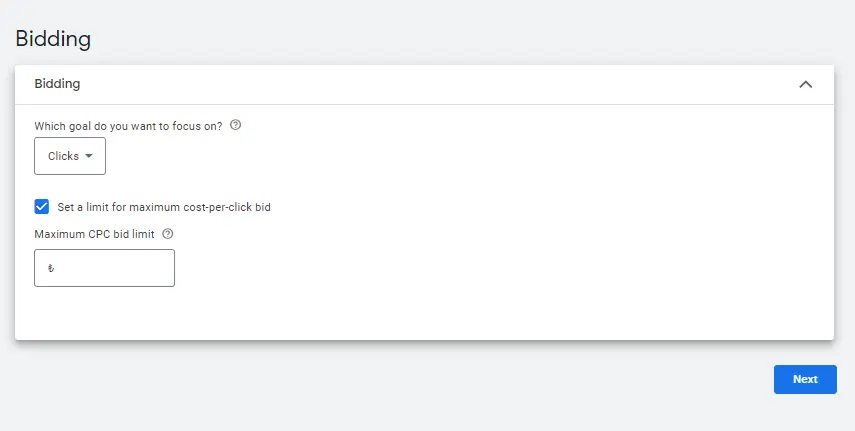
Task: Click the Maximum CPC bid limit input field
Action: tap(104, 268)
